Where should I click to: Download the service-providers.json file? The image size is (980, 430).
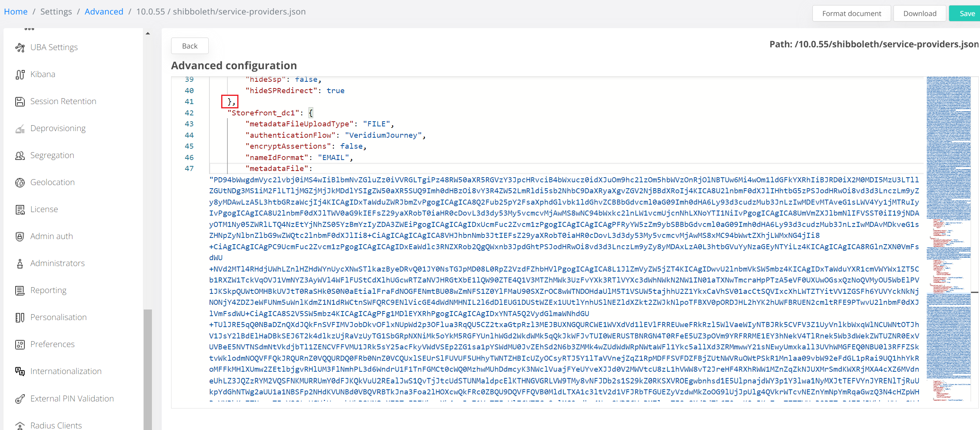pyautogui.click(x=920, y=13)
